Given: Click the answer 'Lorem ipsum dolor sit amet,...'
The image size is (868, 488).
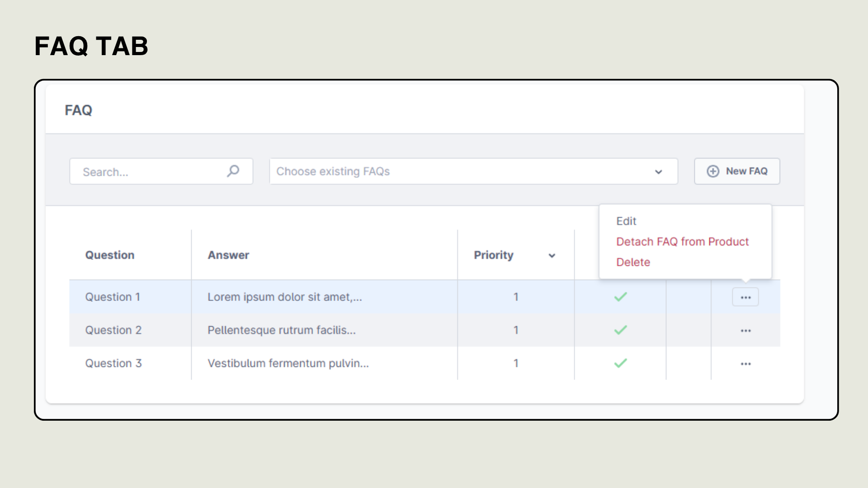Looking at the screenshot, I should [285, 297].
